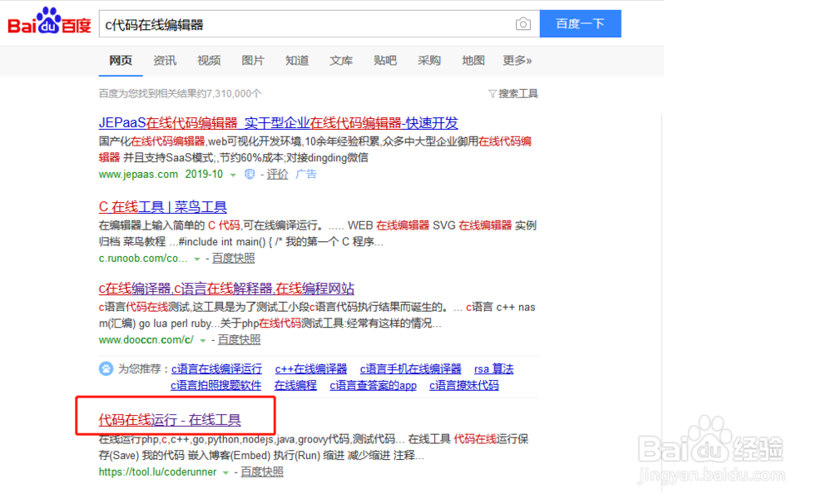Go to the 贴吧 tab
This screenshot has height=504, width=832.
click(x=384, y=61)
